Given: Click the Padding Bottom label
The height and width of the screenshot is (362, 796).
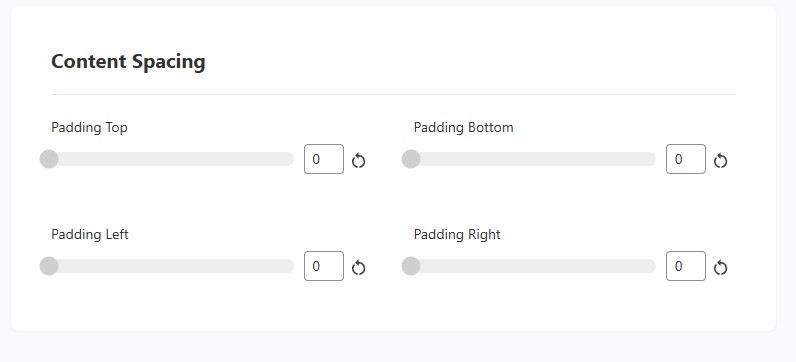Looking at the screenshot, I should coord(463,127).
